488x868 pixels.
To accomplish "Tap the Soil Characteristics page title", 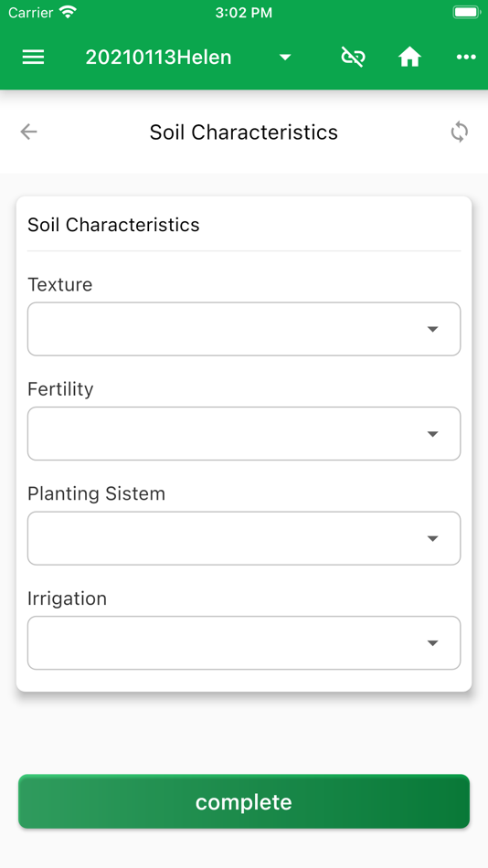I will (244, 132).
